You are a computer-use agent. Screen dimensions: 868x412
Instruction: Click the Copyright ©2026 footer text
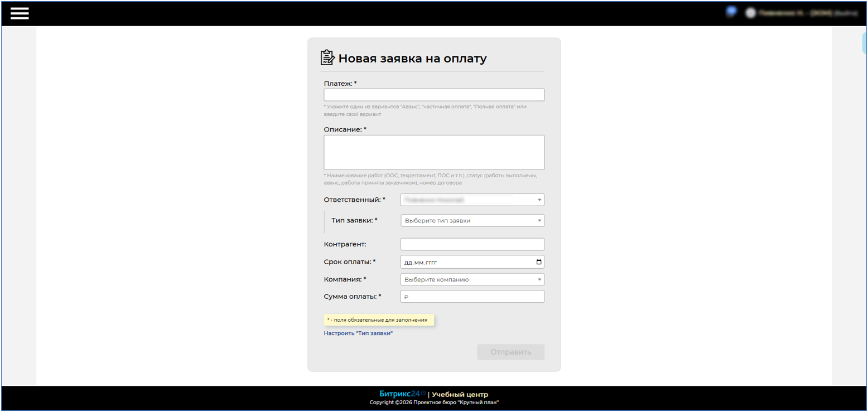pos(434,402)
